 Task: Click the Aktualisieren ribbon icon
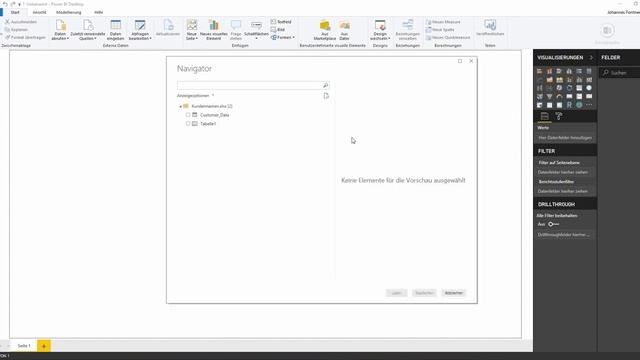pos(168,28)
